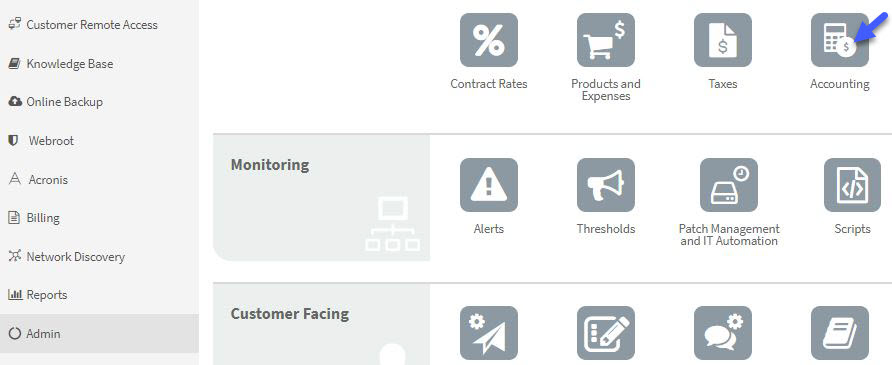Open the Scripts code file icon
This screenshot has height=365, width=892.
coord(852,185)
